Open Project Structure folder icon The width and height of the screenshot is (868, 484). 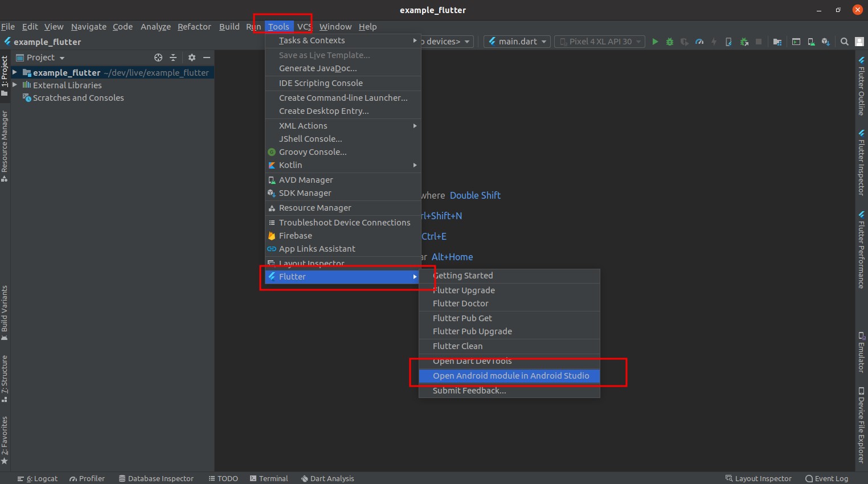click(x=777, y=42)
